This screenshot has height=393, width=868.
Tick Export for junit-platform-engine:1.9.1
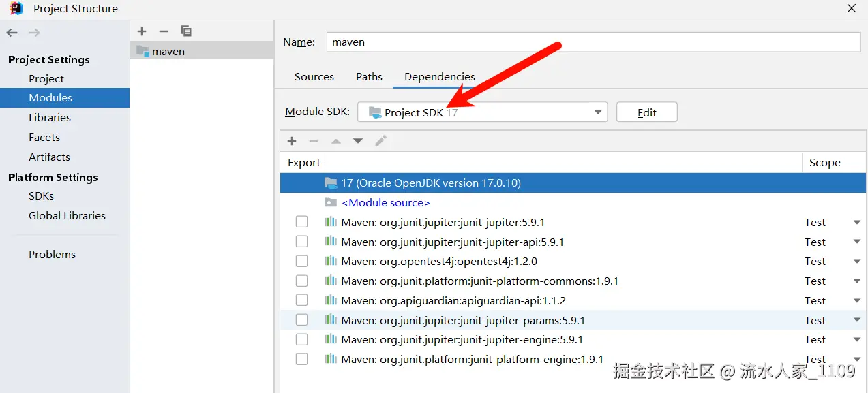click(x=301, y=359)
